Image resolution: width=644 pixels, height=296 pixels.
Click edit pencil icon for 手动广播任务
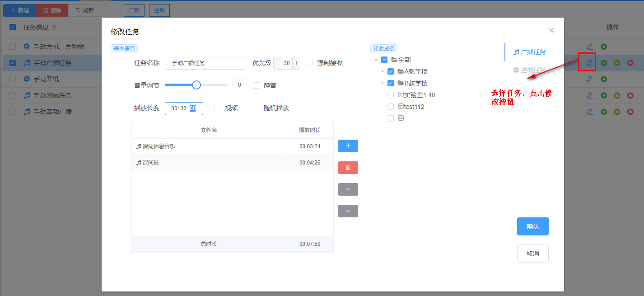[589, 63]
